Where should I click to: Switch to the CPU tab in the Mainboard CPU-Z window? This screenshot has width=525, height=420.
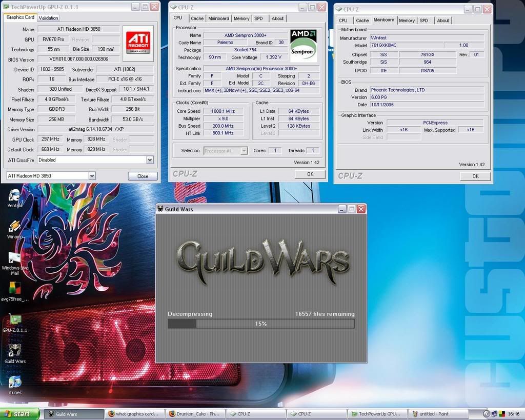click(x=343, y=21)
